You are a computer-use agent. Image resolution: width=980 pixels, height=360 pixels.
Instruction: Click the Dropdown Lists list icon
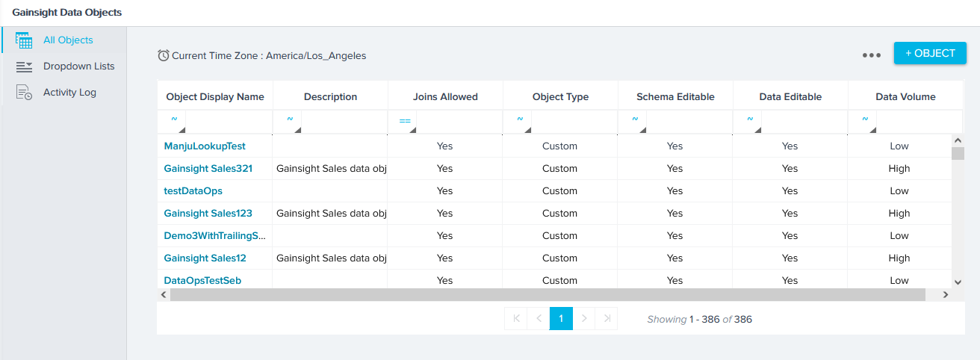point(24,66)
